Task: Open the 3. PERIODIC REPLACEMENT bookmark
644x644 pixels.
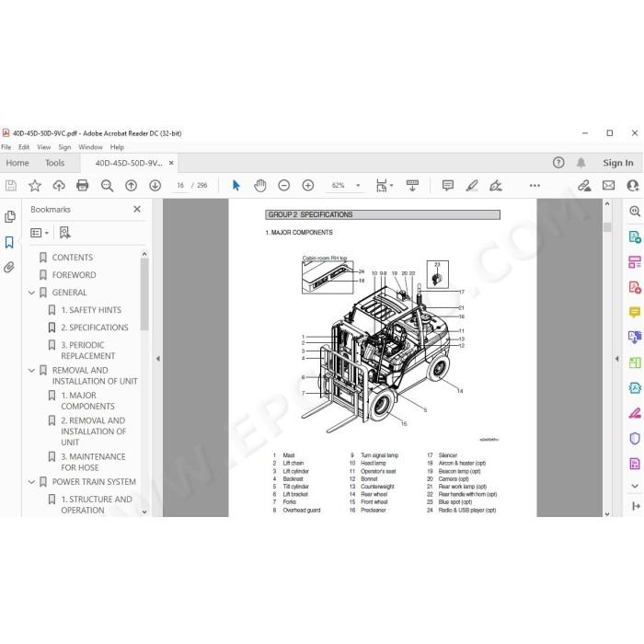Action: (88, 351)
